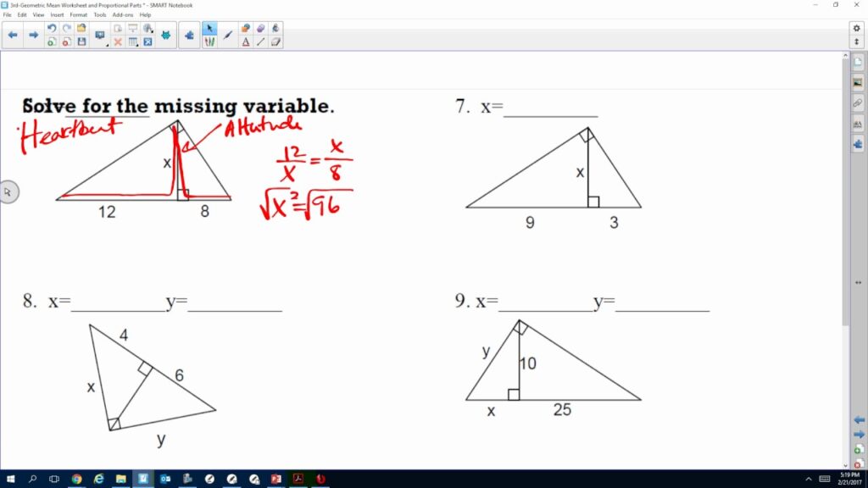Open Outlook from the taskbar
This screenshot has height=488, width=868.
point(165,479)
